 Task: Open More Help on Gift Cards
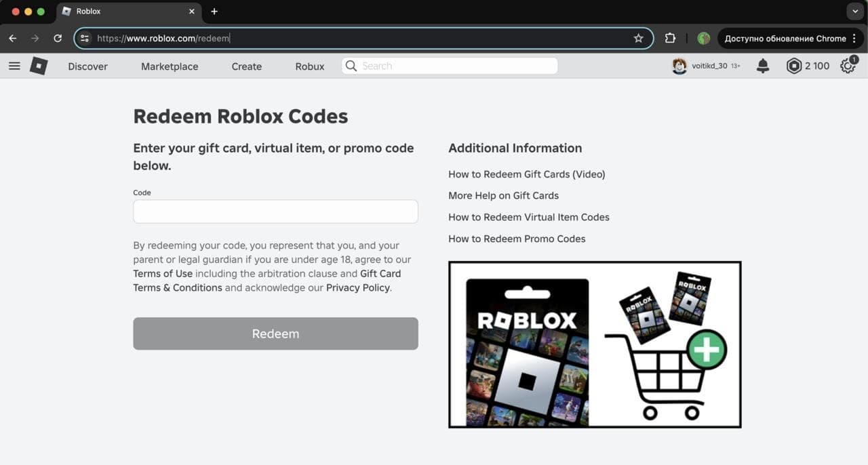tap(504, 196)
